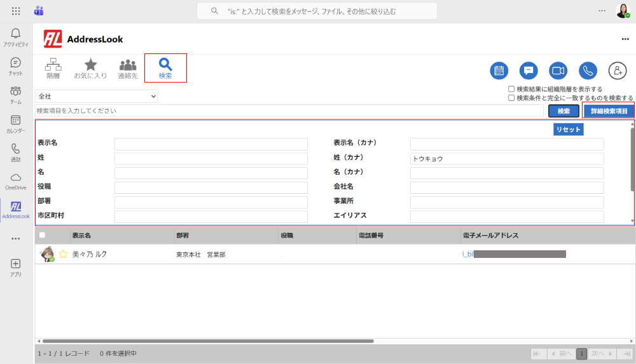The height and width of the screenshot is (364, 636).
Task: Toggle favorite star for 美々乃 ルク
Action: coord(63,254)
